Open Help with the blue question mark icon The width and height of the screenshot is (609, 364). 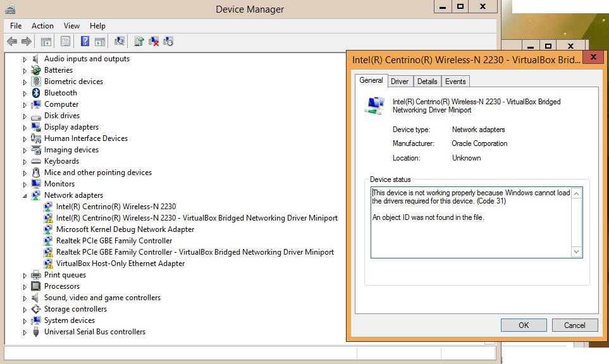(x=85, y=41)
